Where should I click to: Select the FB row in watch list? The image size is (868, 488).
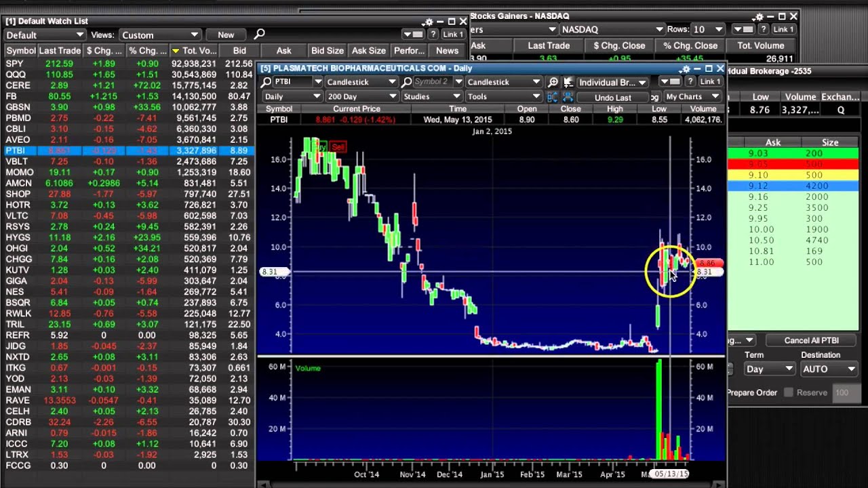click(x=129, y=96)
